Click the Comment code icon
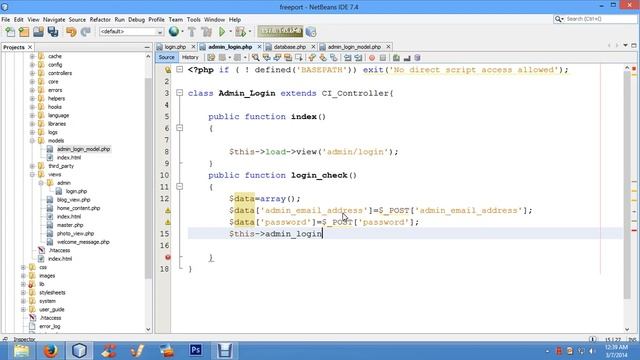 (396, 58)
